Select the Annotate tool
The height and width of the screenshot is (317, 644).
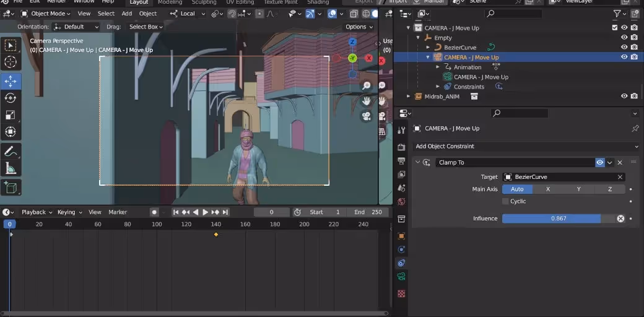click(x=11, y=151)
